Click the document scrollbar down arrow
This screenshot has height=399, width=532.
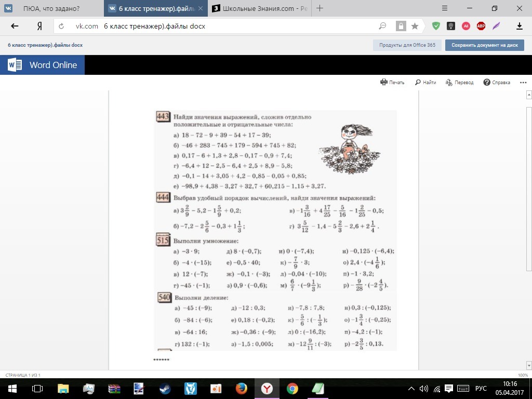tap(529, 365)
